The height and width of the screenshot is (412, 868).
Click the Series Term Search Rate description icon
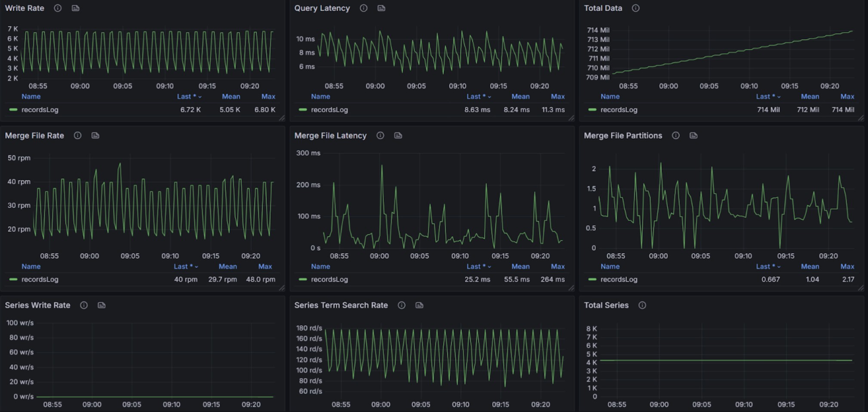419,305
